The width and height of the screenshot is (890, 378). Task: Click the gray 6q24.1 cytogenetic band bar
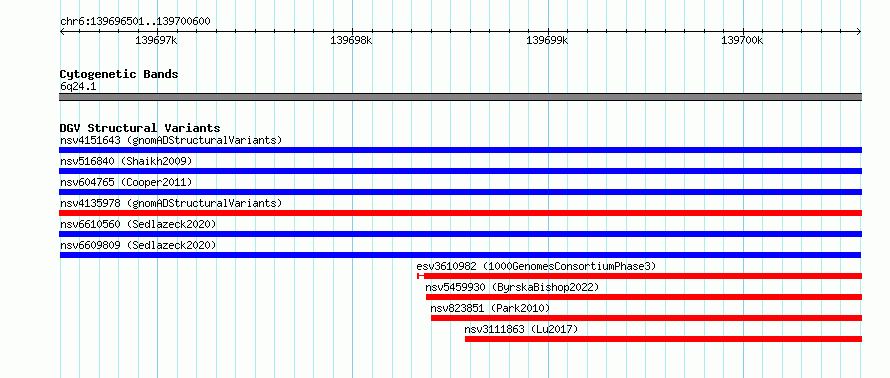pos(460,97)
